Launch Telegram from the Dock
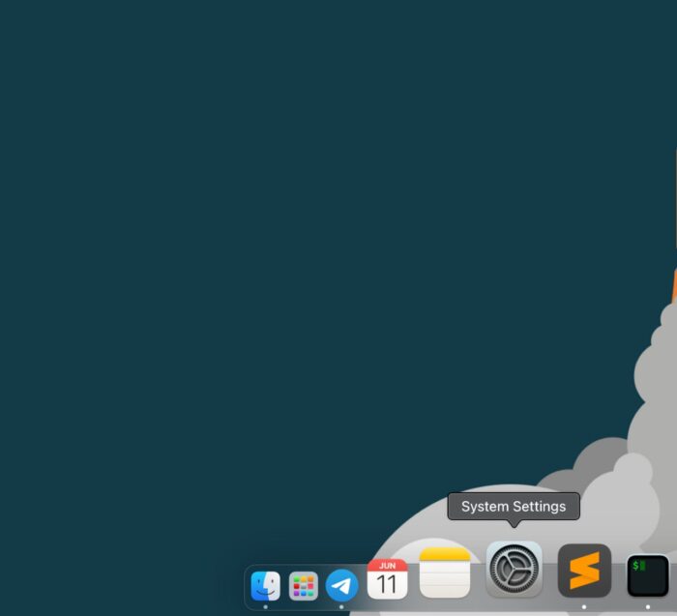Screen dimensions: 677x616 [342, 585]
